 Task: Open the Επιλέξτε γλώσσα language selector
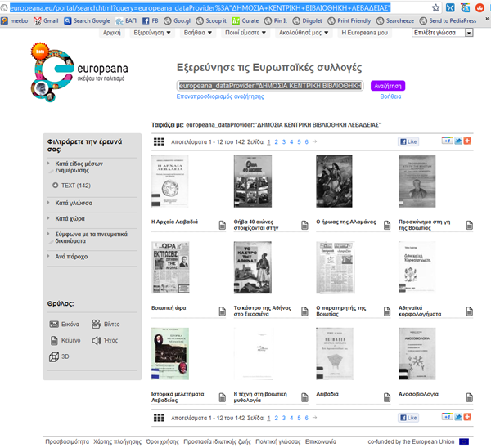442,33
